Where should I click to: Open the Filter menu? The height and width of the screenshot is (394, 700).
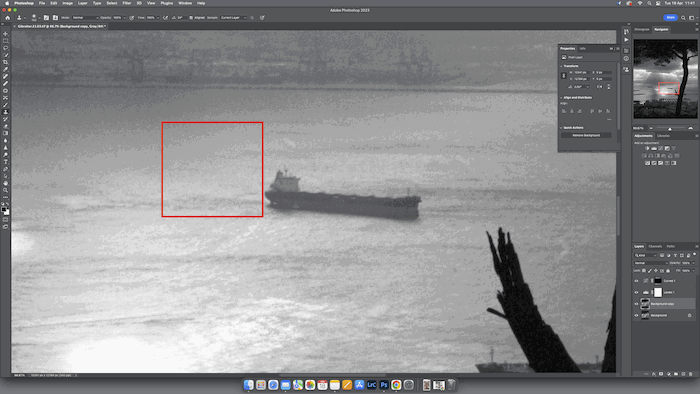coord(127,3)
